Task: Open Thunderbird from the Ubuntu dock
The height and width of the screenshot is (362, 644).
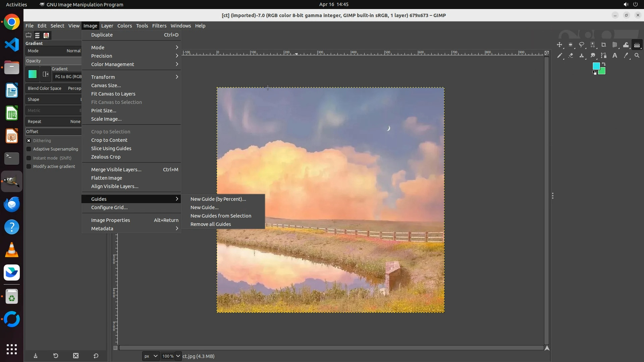Action: click(12, 204)
